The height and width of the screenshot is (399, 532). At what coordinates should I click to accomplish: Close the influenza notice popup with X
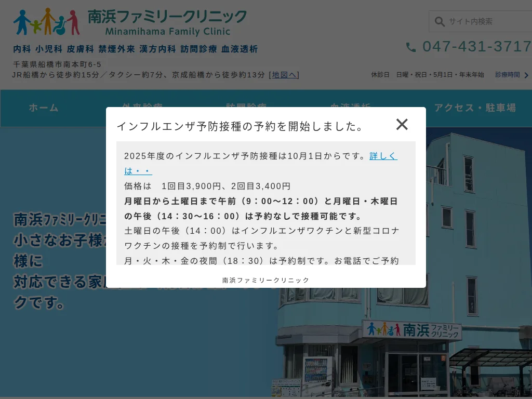402,125
